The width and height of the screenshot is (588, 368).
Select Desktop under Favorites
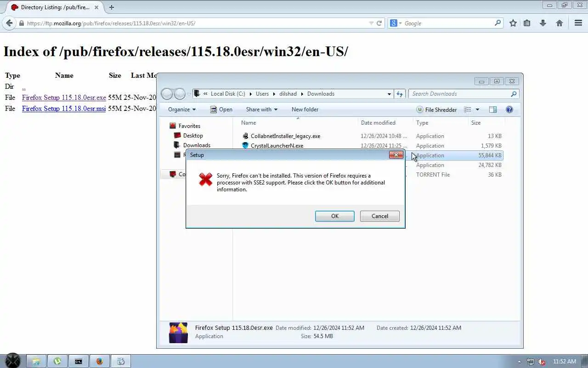coord(193,136)
